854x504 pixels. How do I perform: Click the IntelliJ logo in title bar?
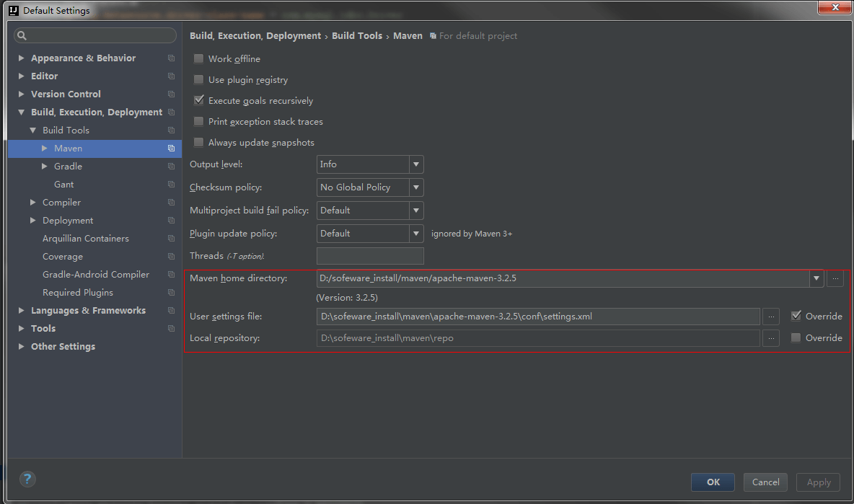coord(14,10)
